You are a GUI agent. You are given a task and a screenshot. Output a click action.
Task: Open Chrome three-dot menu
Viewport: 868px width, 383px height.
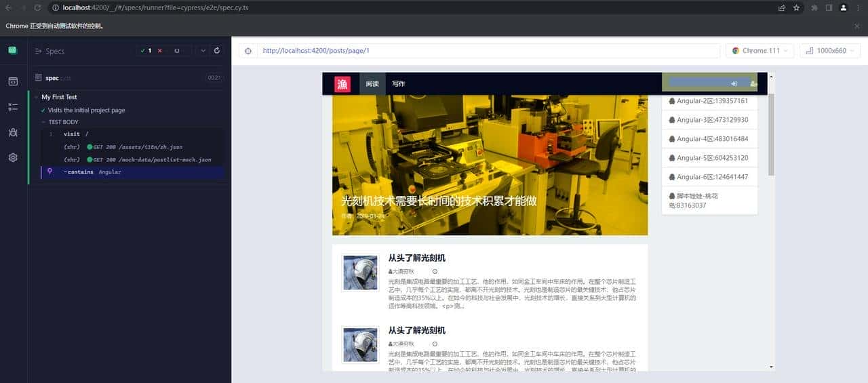[x=858, y=7]
